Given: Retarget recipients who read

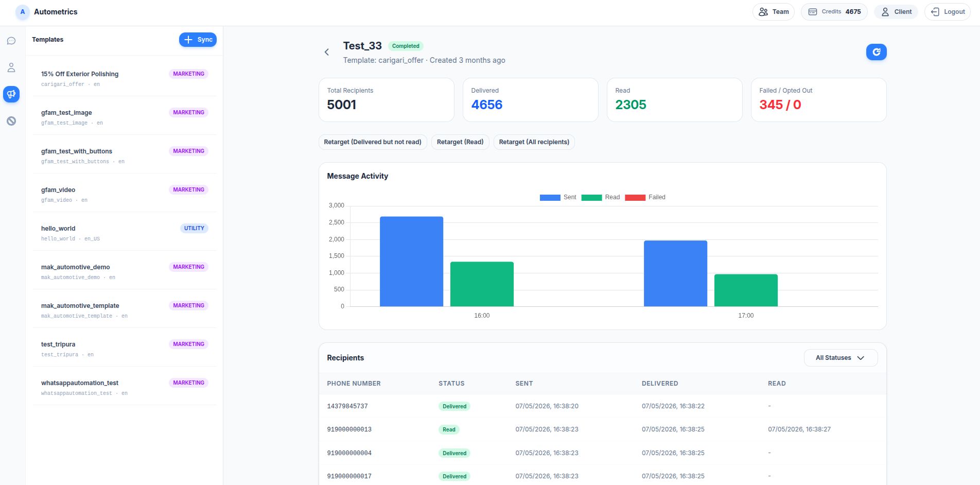Looking at the screenshot, I should pos(460,142).
